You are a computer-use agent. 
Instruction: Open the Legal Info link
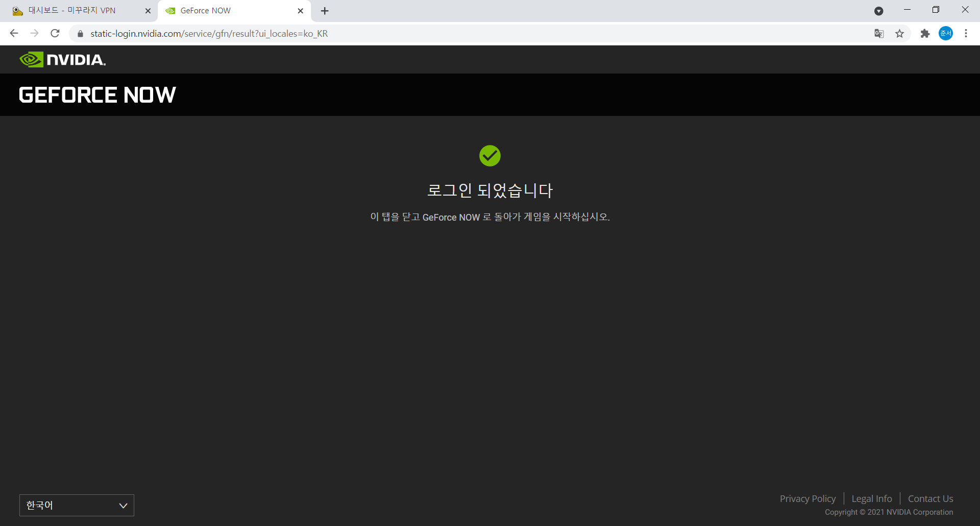[872, 498]
